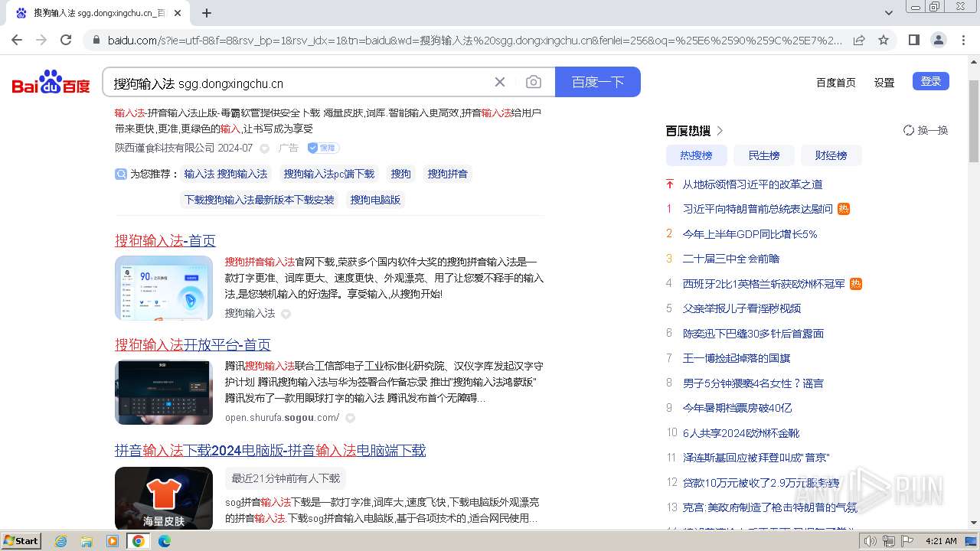Viewport: 980px width, 551px height.
Task: Click 换一换 refresh hot list
Action: pos(926,130)
